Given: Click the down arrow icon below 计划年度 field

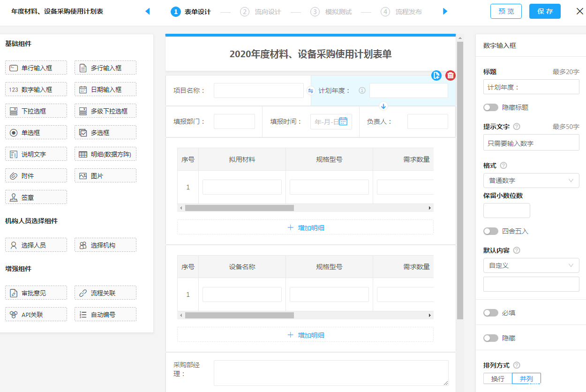Looking at the screenshot, I should pyautogui.click(x=383, y=106).
